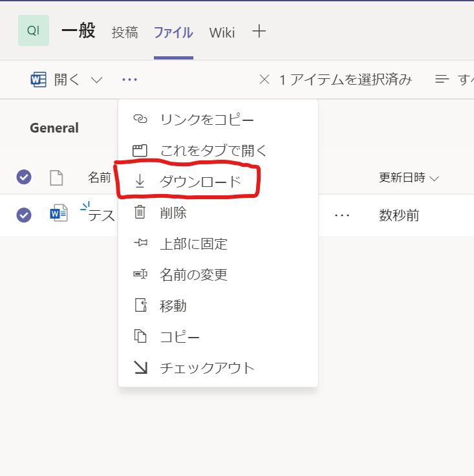
Task: Click the 一般 channel title
Action: (x=78, y=30)
